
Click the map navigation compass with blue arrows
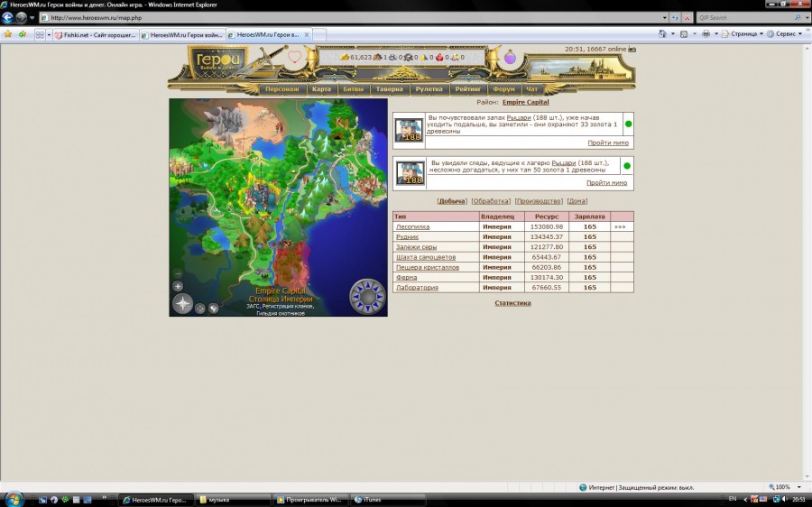368,297
